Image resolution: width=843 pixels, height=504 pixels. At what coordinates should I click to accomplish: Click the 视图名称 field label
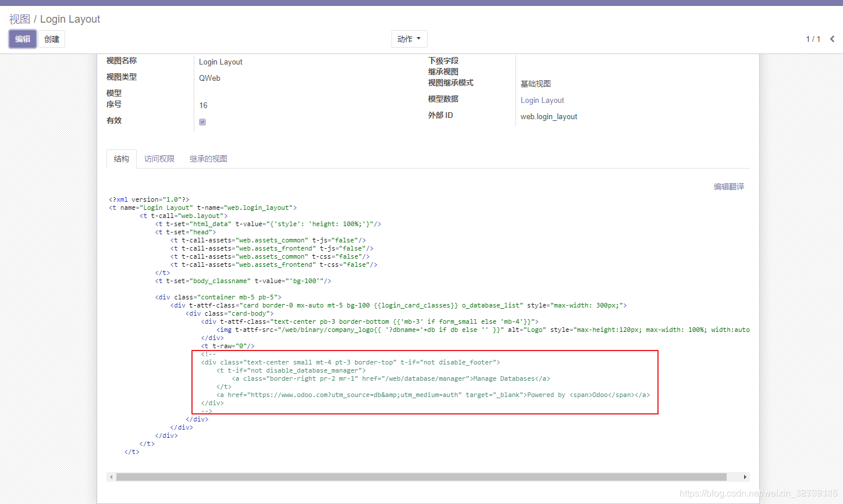pos(122,60)
